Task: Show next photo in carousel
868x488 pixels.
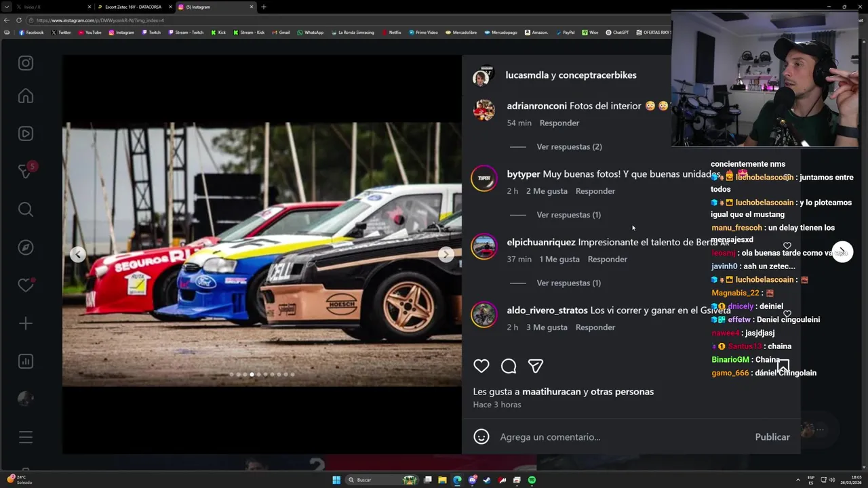Action: pyautogui.click(x=446, y=254)
